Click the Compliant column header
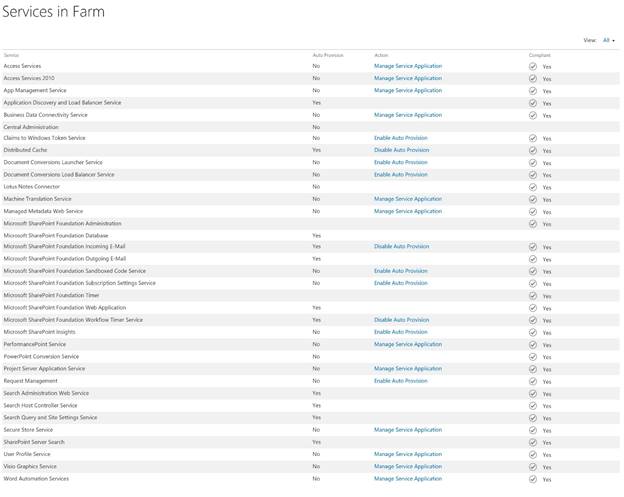 tap(539, 55)
